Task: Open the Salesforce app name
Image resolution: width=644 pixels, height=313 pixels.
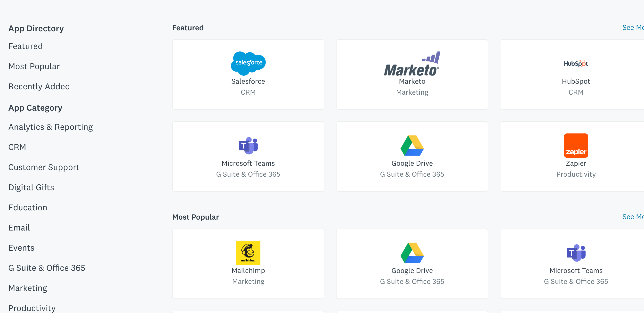Action: point(248,81)
